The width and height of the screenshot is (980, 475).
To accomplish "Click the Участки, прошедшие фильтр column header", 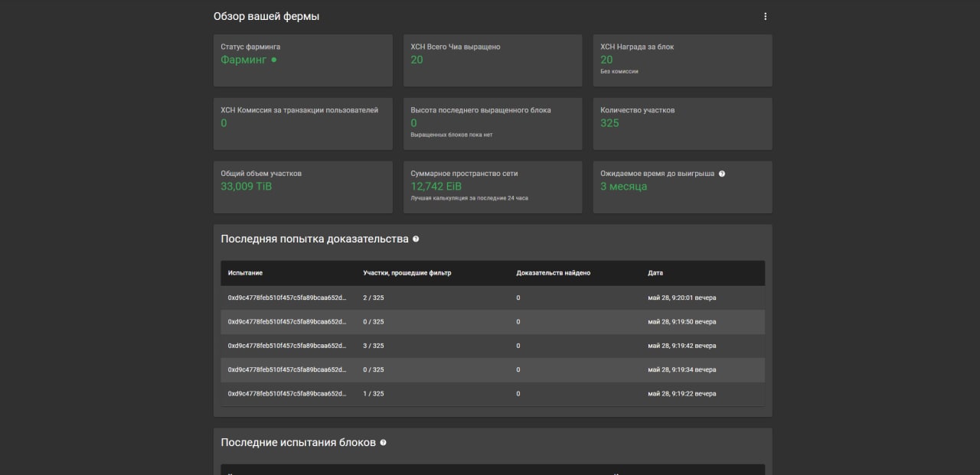I will pyautogui.click(x=407, y=273).
